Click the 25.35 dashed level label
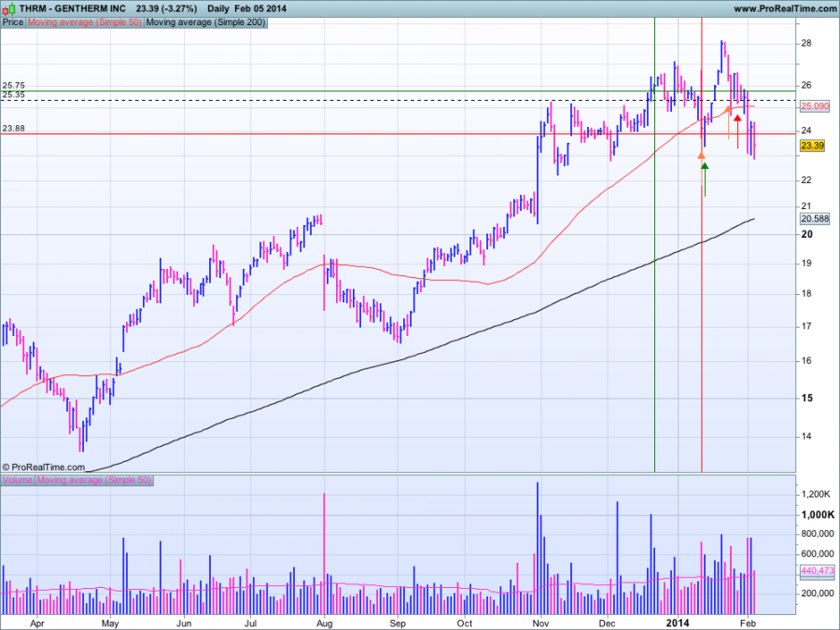The width and height of the screenshot is (840, 630). click(13, 95)
